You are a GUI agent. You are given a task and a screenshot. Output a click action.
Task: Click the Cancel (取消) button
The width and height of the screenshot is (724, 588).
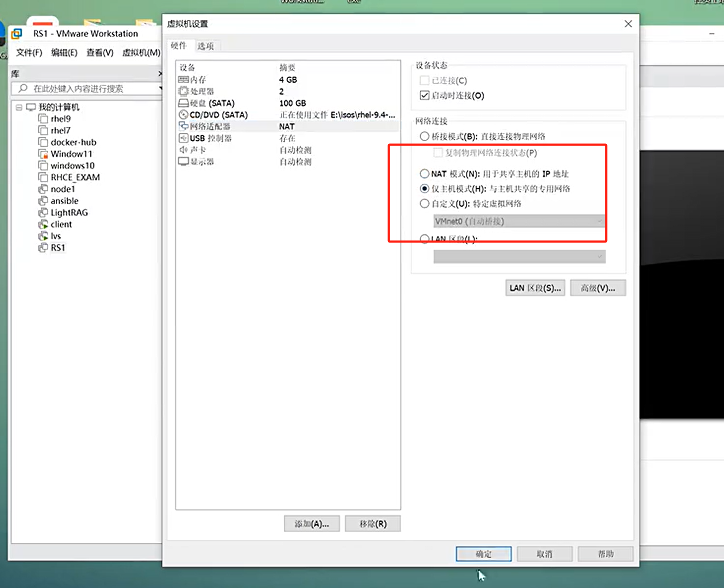point(544,554)
